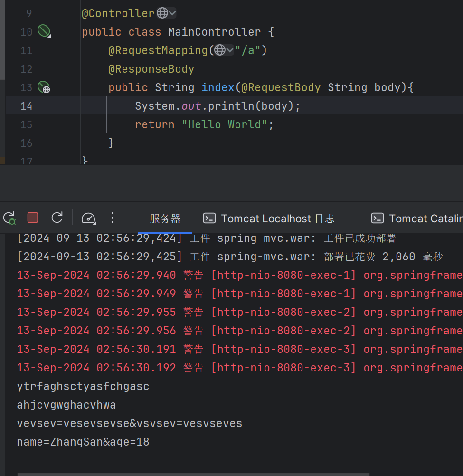The height and width of the screenshot is (476, 463).
Task: Click the redeploy refresh arrow icon
Action: tap(57, 218)
